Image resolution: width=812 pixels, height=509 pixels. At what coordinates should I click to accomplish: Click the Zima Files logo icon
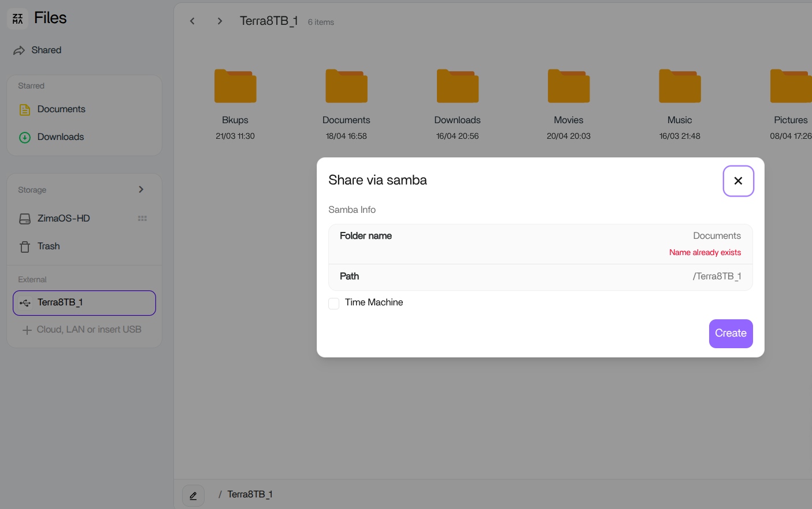(18, 19)
